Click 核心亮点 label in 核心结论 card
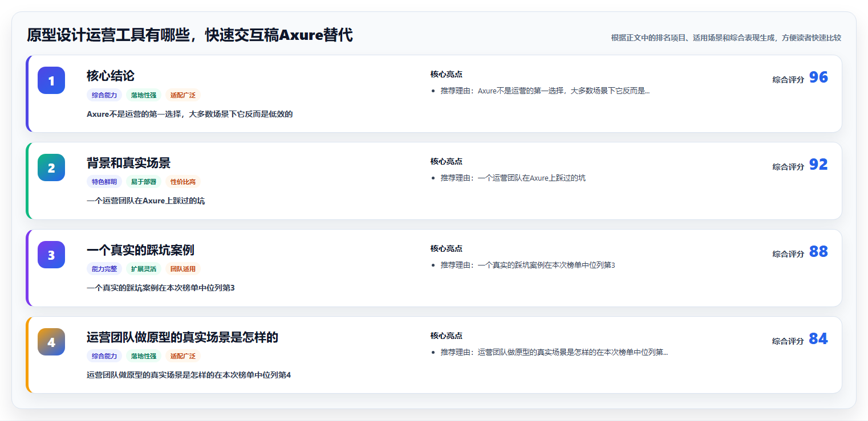The image size is (868, 421). (447, 75)
